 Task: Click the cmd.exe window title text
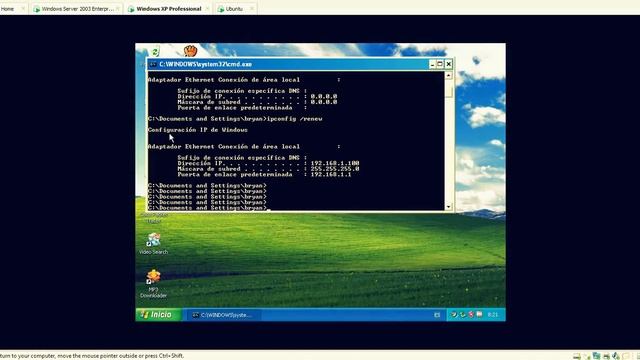[205, 64]
